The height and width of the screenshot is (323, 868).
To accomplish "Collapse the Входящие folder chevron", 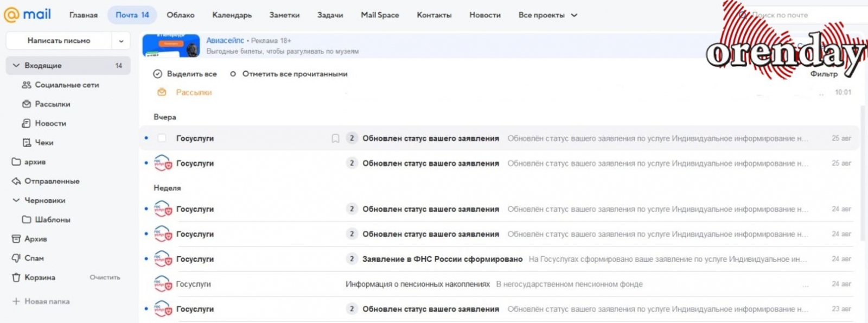I will click(x=16, y=66).
